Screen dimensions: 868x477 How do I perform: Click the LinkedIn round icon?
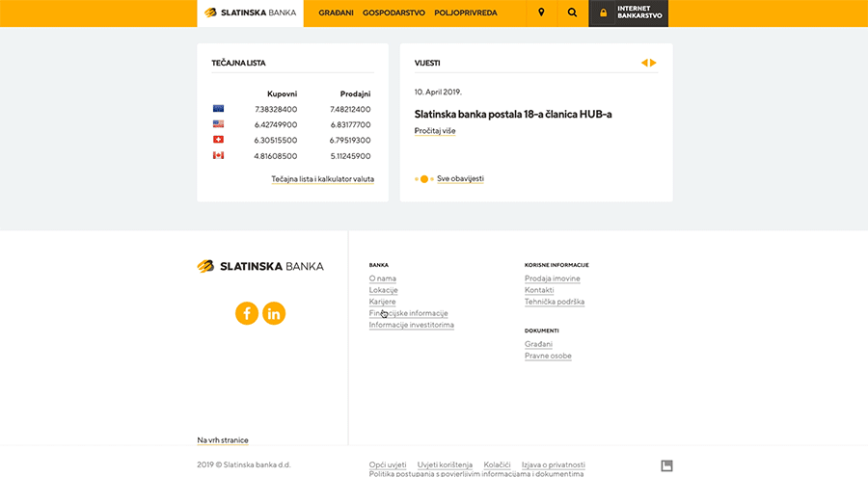coord(274,313)
